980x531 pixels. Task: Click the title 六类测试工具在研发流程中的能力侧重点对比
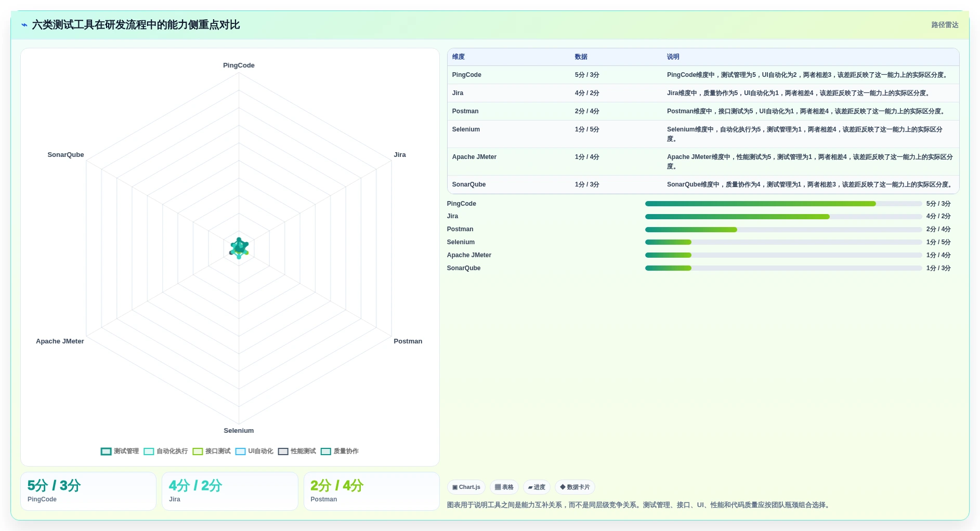tap(136, 25)
